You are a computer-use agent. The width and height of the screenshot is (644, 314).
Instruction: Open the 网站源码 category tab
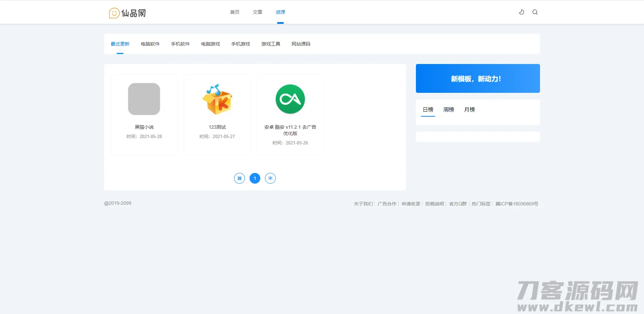(301, 44)
